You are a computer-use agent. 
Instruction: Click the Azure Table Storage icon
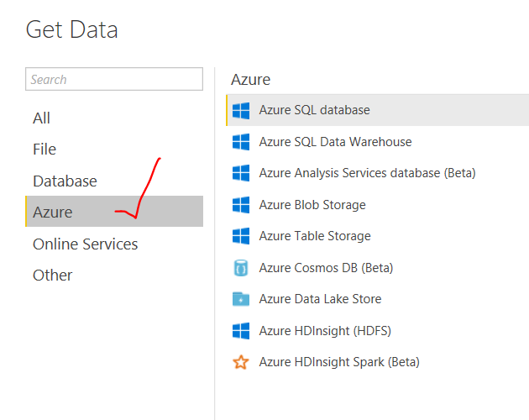pos(241,236)
